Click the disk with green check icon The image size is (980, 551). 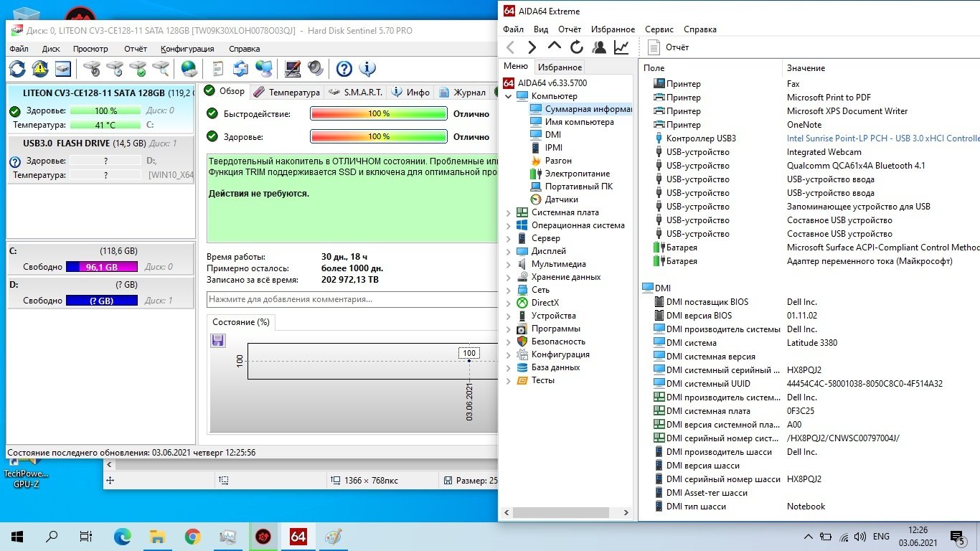pos(138,68)
